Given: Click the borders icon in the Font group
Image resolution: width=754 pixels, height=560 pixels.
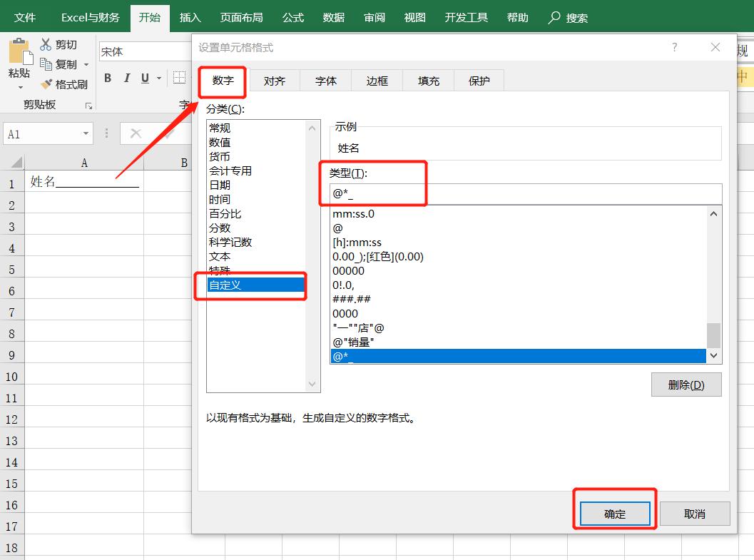Looking at the screenshot, I should (180, 78).
